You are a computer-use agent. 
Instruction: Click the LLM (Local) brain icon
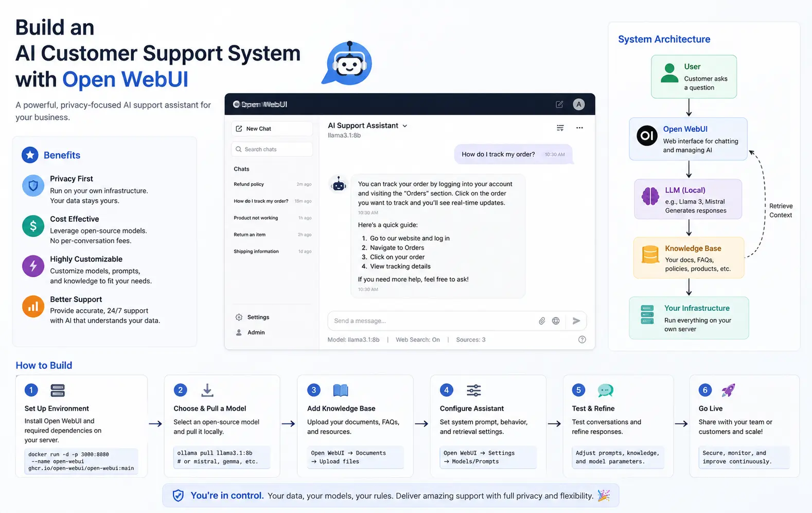pos(650,196)
